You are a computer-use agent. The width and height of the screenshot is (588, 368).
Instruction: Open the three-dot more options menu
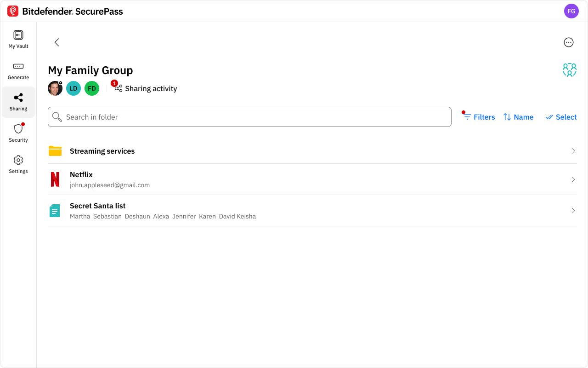click(x=569, y=42)
